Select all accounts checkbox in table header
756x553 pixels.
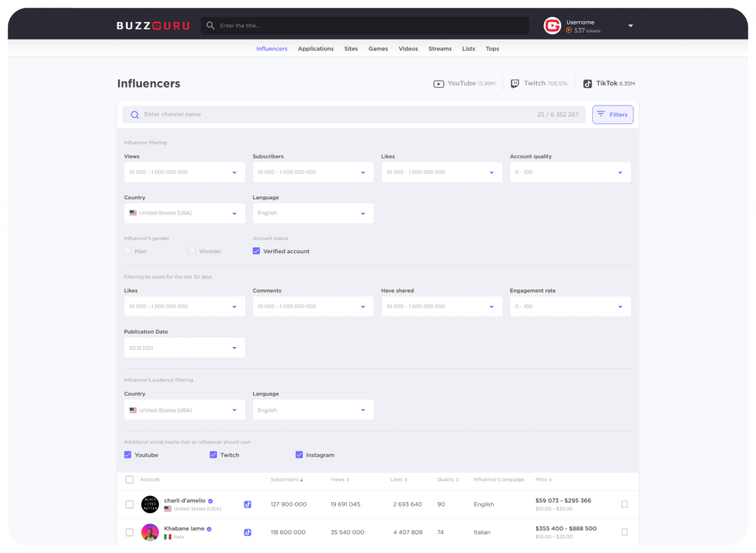pos(129,480)
